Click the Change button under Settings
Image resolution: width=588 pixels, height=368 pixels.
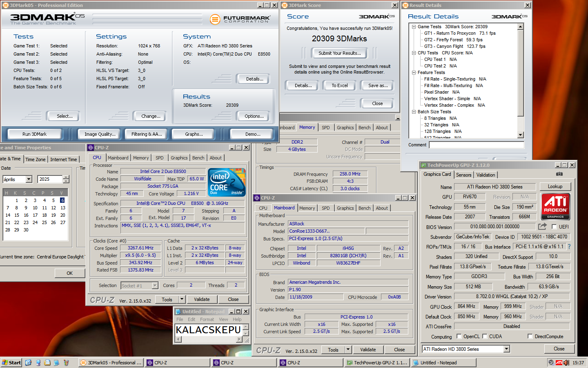151,116
